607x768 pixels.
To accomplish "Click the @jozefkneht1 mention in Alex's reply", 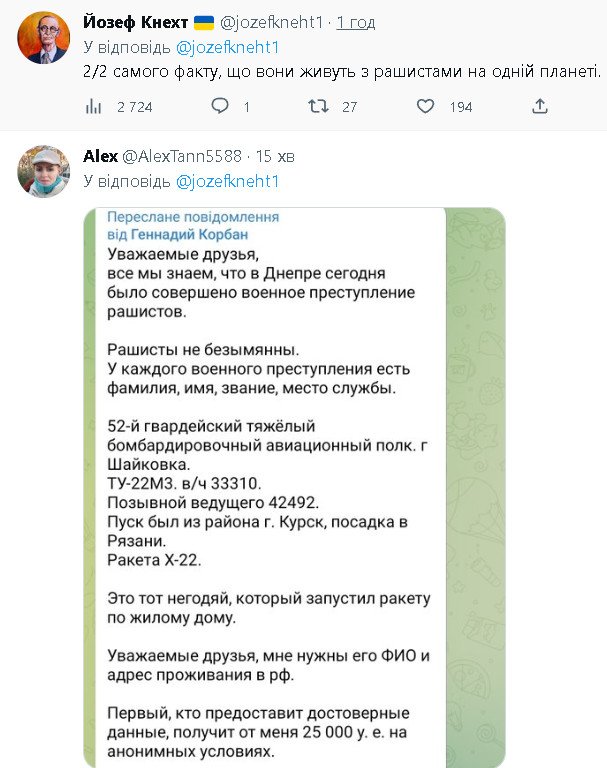I will point(228,181).
